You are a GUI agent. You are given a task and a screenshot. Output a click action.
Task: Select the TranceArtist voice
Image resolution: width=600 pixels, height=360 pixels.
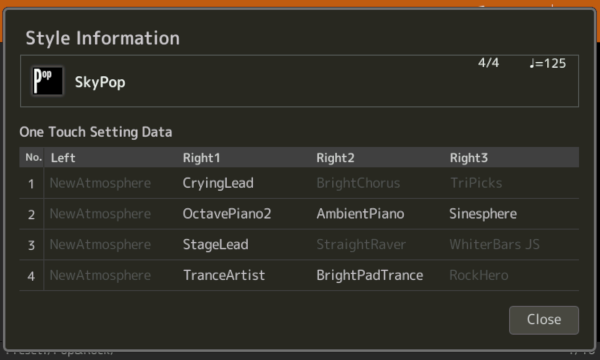pos(224,275)
